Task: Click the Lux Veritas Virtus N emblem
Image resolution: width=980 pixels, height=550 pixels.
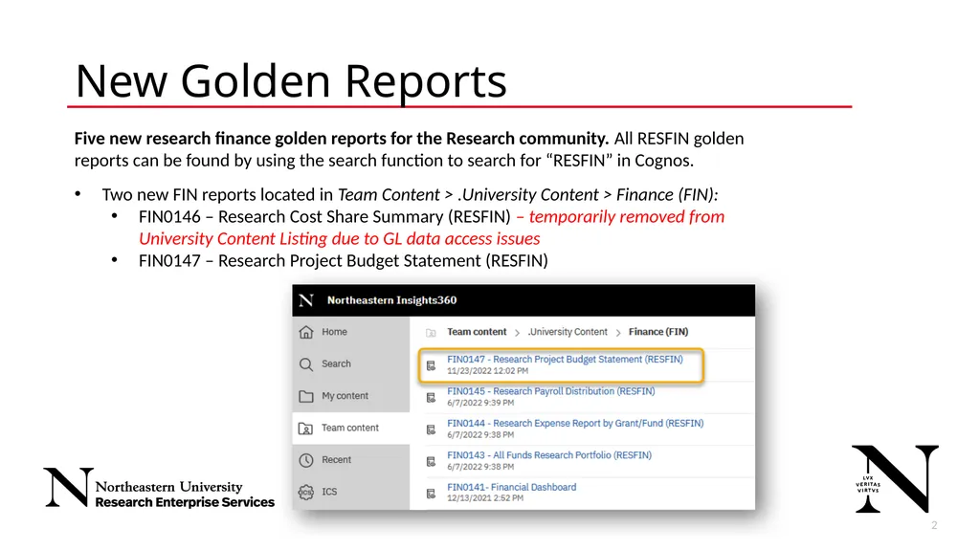Action: click(x=895, y=479)
